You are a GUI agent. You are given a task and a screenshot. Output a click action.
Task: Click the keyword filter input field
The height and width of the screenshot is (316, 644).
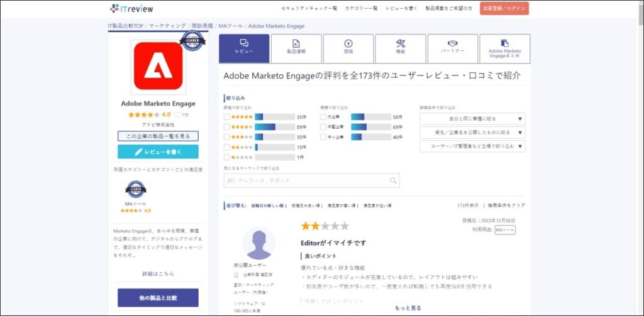point(311,180)
